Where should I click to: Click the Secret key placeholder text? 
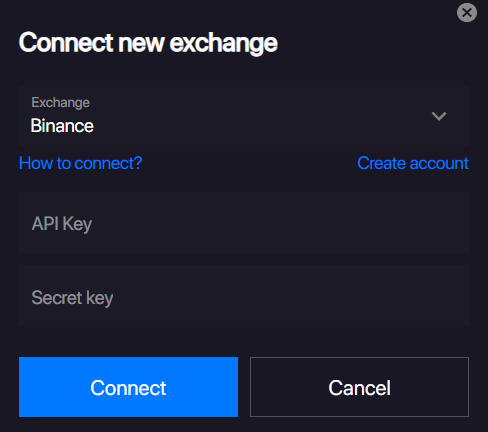pos(72,298)
